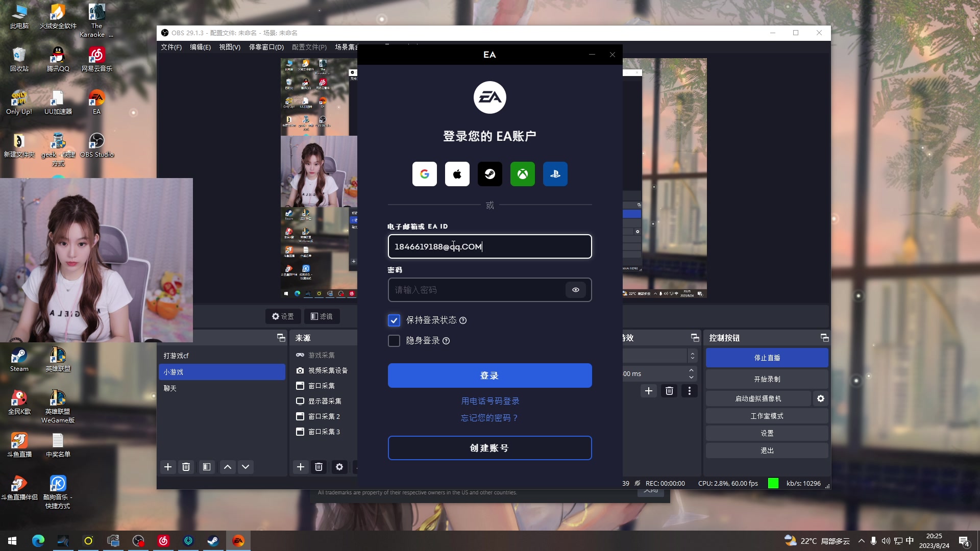Click the email or EA ID field
980x551 pixels.
pyautogui.click(x=490, y=246)
